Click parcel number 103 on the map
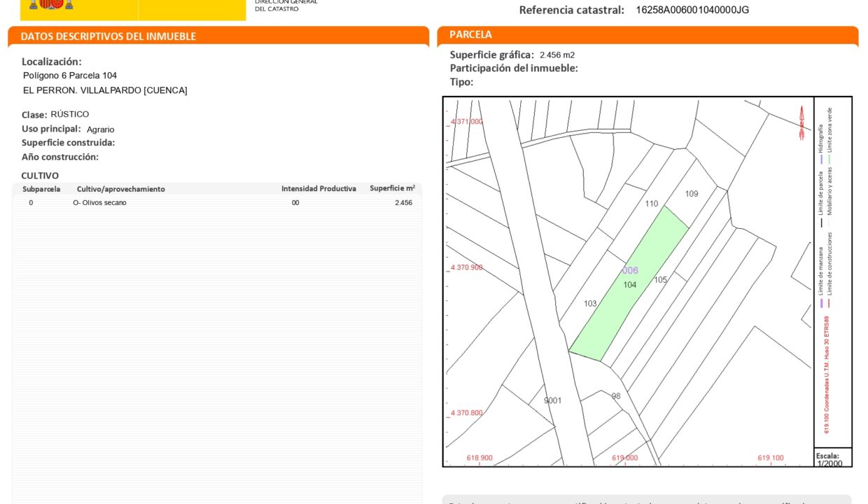 (x=590, y=304)
